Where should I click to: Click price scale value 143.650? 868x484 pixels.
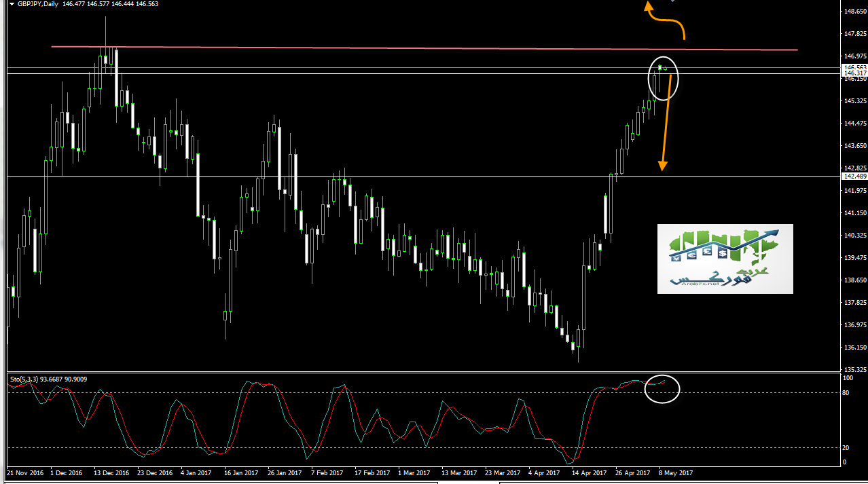[x=854, y=146]
